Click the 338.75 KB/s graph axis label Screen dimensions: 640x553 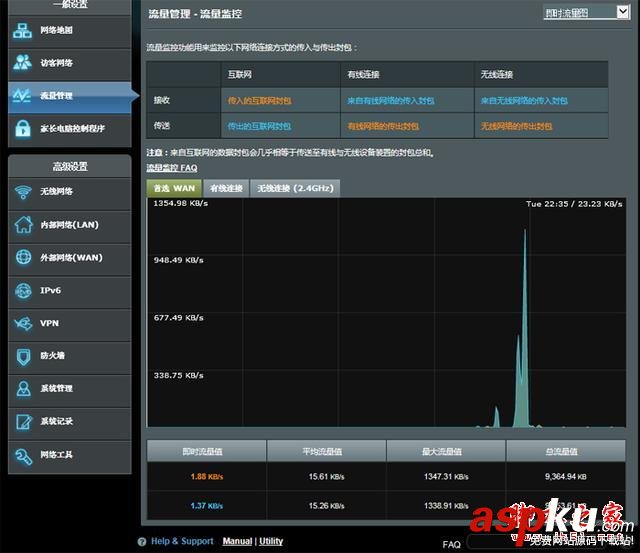tap(178, 375)
